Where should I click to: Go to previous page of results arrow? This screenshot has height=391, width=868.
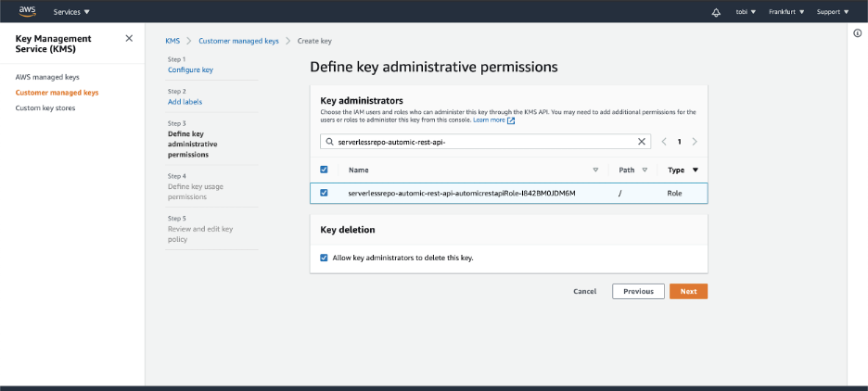663,142
